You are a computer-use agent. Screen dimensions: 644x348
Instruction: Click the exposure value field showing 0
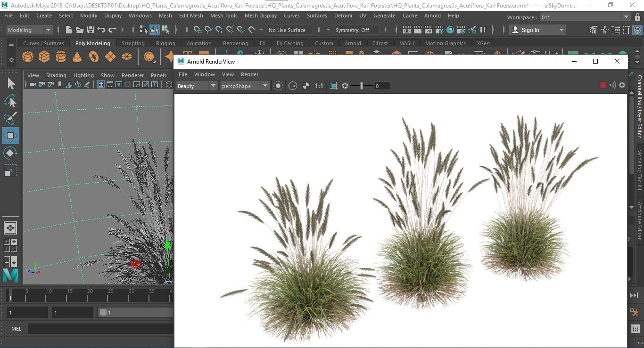coord(382,86)
